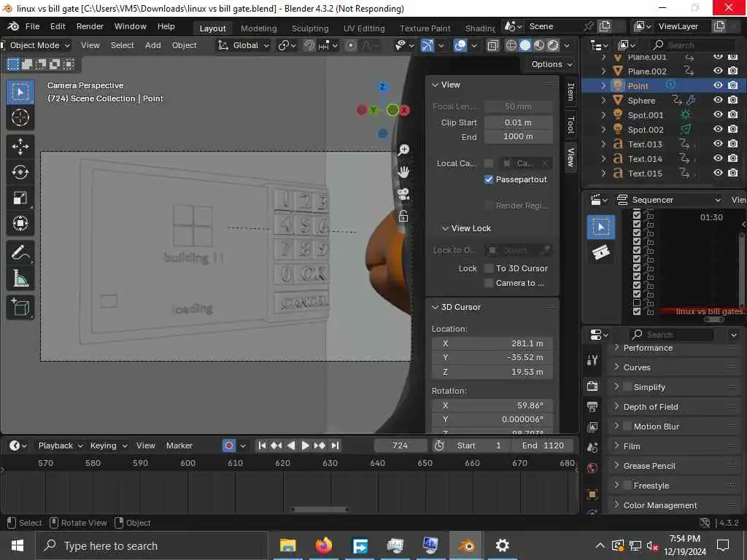Open the sidebar Item tab

tap(570, 91)
